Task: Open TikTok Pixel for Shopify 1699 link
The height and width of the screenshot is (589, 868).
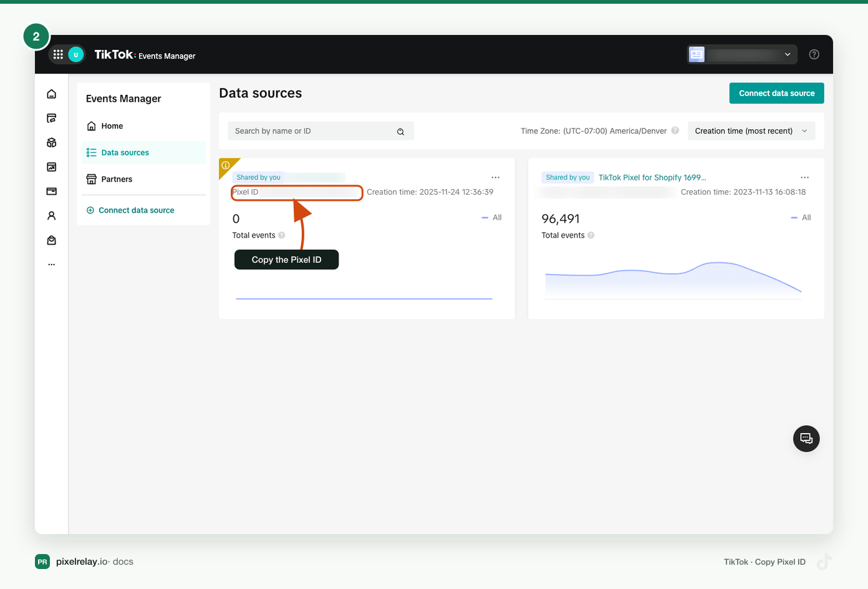Action: coord(652,178)
